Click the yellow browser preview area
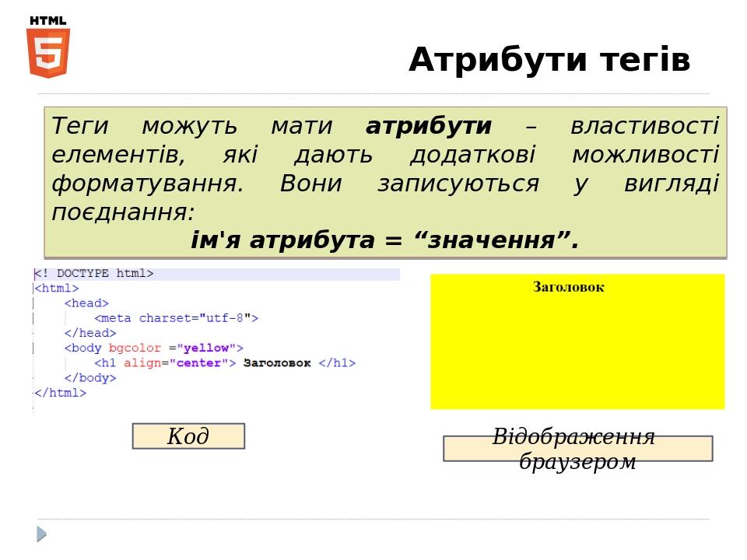The image size is (747, 560). click(577, 341)
